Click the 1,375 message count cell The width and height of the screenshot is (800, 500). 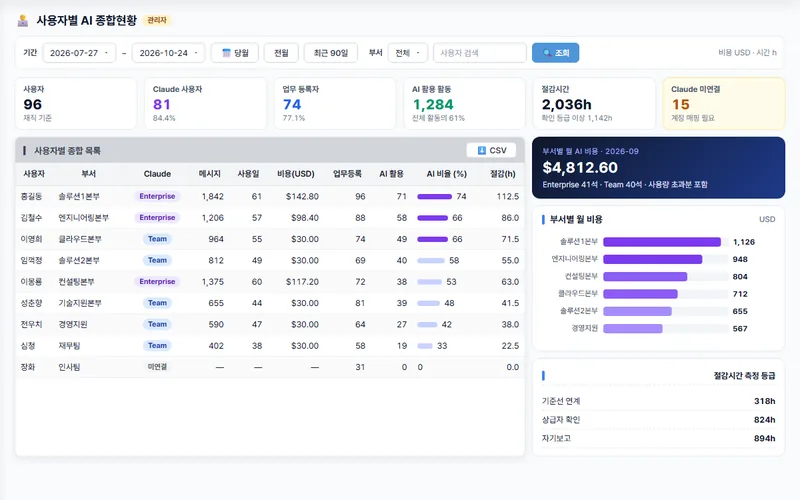[212, 282]
